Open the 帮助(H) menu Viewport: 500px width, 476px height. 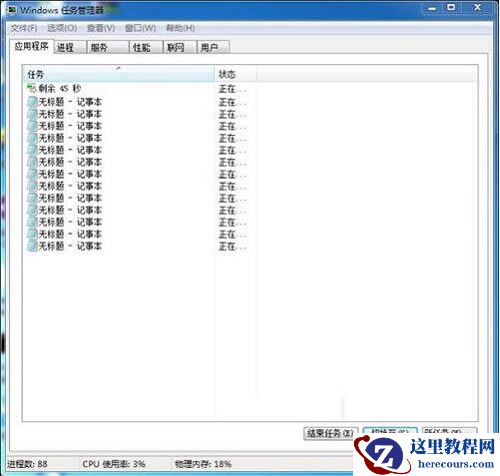[x=180, y=28]
